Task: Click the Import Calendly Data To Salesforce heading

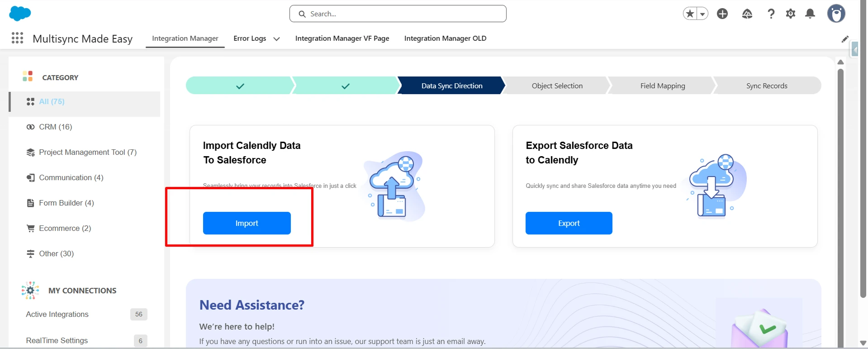Action: point(252,153)
